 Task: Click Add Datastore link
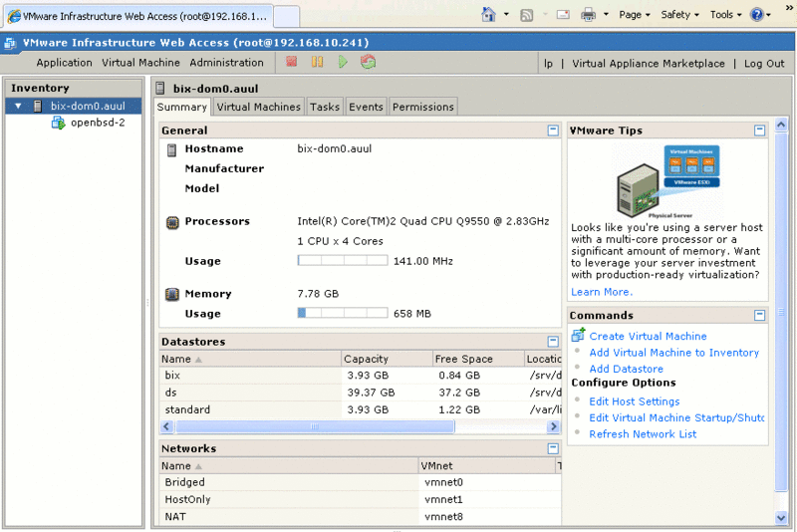click(x=627, y=369)
